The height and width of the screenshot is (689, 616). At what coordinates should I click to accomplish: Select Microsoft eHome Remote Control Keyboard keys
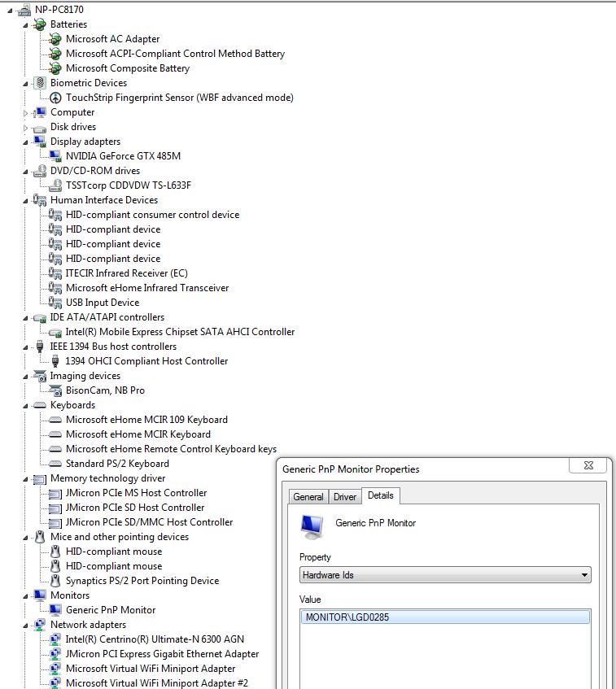click(171, 449)
